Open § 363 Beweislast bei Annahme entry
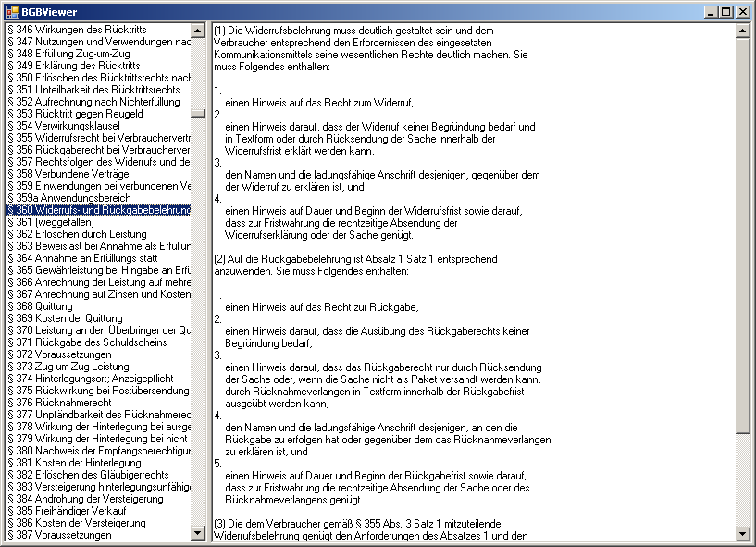The height and width of the screenshot is (547, 756). click(98, 246)
